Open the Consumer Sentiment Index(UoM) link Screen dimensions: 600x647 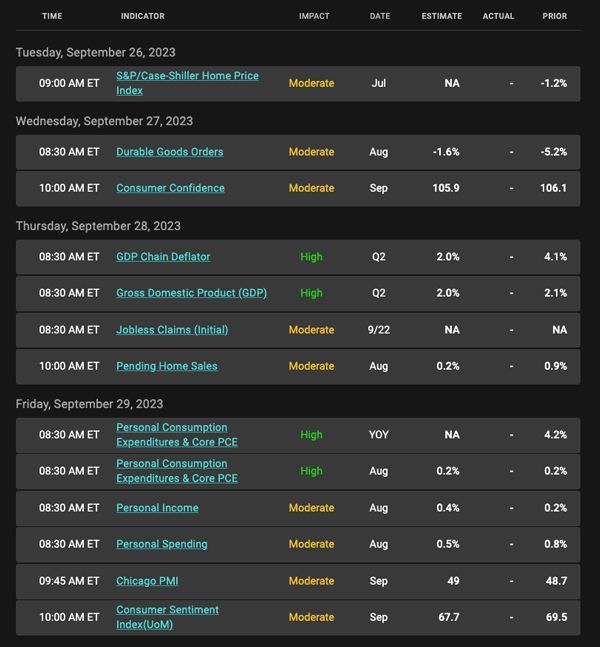[x=167, y=617]
